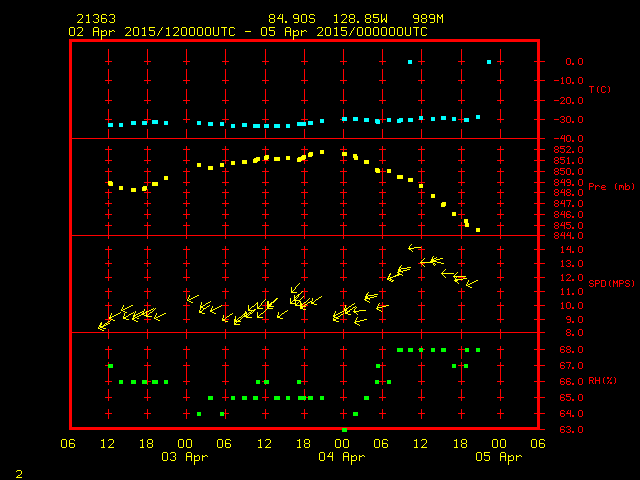640x480 pixels.
Task: Select the "-20.0" temperature tick label
Action: 569,101
